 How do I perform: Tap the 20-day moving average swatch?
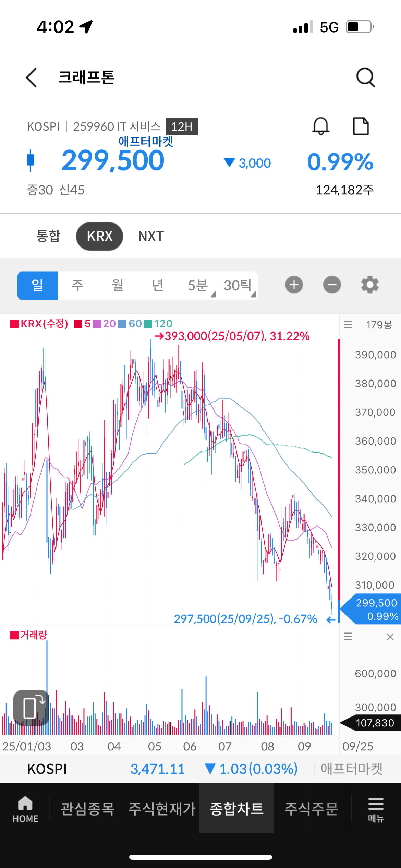click(97, 324)
